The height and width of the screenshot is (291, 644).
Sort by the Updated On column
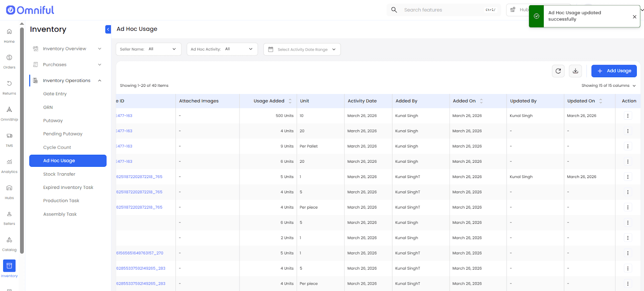tap(601, 101)
